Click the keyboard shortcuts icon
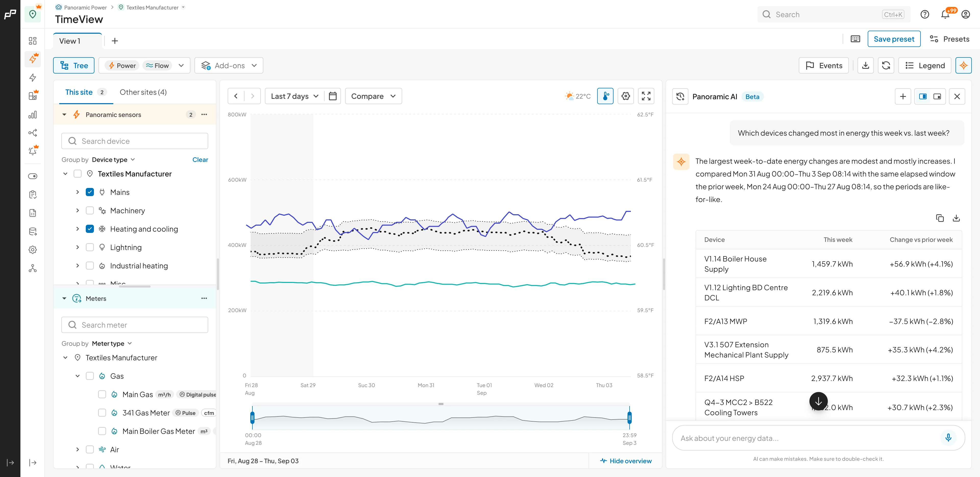The image size is (980, 477). tap(855, 39)
